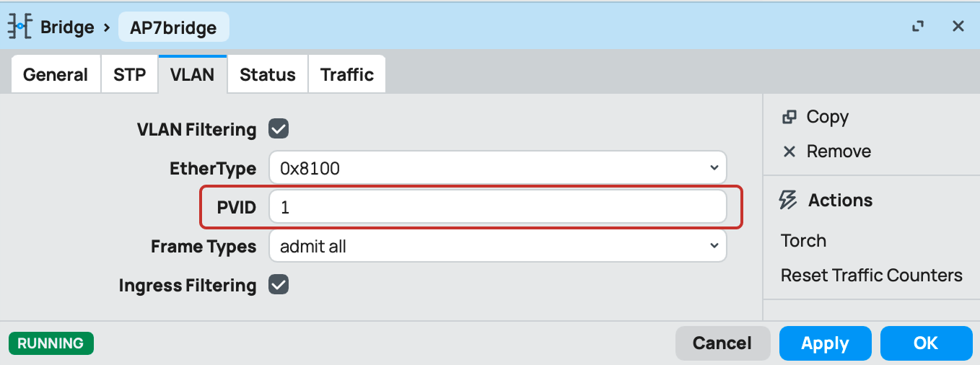The height and width of the screenshot is (365, 980).
Task: Open the STP tab
Action: (x=130, y=74)
